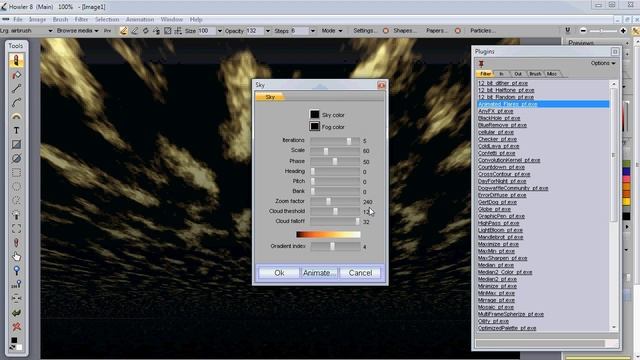Screen dimensions: 640x360
Task: Click the red circle icon next to Settings
Action: click(x=386, y=31)
